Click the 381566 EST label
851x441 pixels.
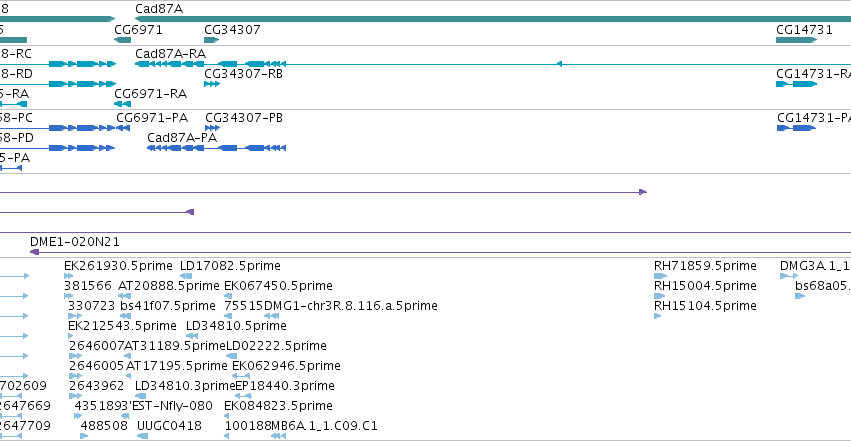pyautogui.click(x=87, y=286)
